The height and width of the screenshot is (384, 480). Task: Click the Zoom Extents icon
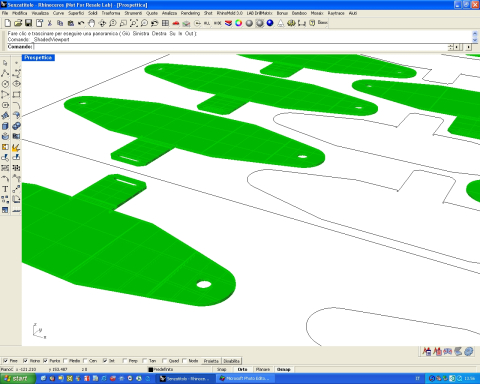pyautogui.click(x=134, y=23)
